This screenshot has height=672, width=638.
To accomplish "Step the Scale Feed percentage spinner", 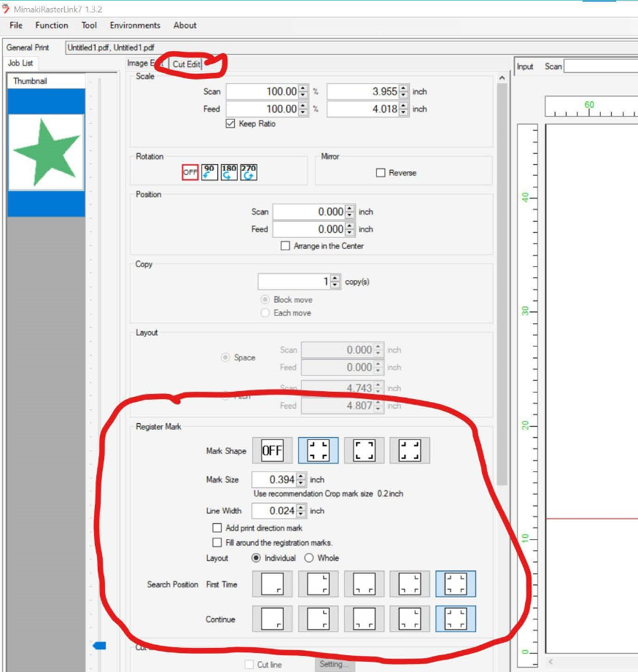I will [303, 109].
